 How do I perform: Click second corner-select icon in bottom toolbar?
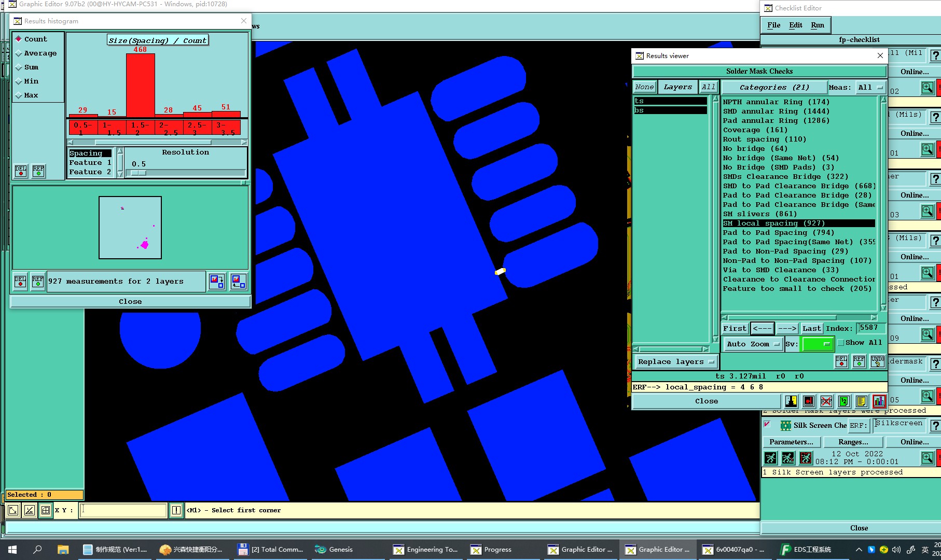(30, 510)
